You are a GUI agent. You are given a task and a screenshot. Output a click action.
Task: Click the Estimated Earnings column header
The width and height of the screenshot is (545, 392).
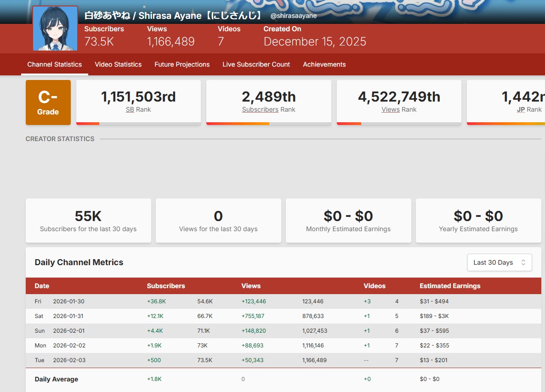[x=450, y=286]
